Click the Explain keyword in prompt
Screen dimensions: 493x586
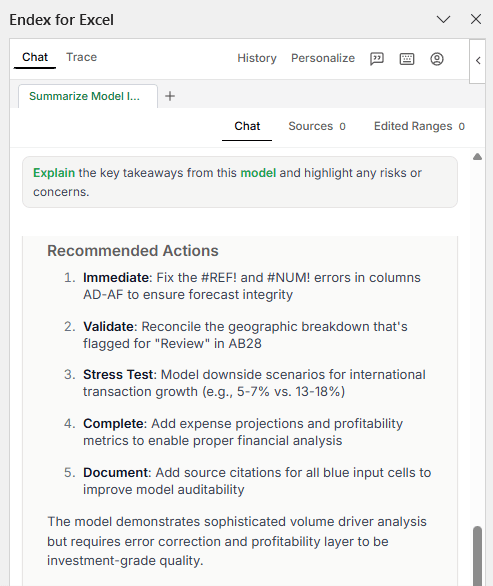[54, 173]
